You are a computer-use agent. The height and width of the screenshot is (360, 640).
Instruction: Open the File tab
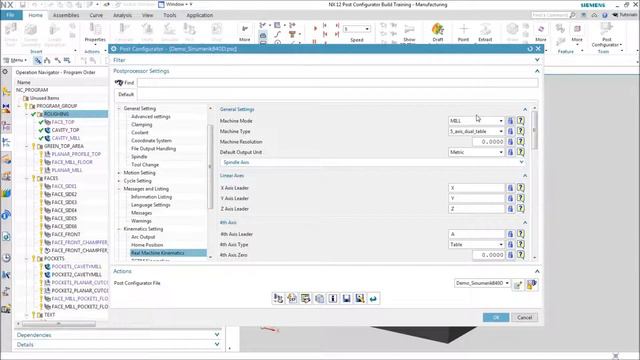coord(10,15)
